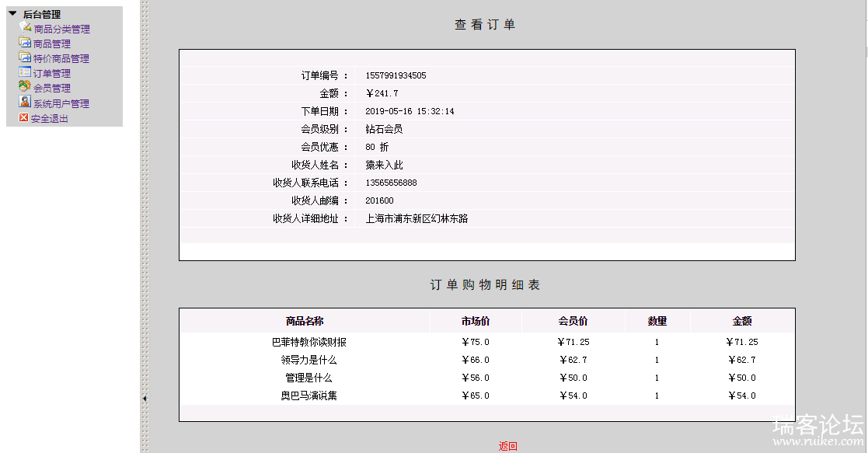Click 订单购物明细表 heading
The image size is (868, 453).
click(x=485, y=284)
